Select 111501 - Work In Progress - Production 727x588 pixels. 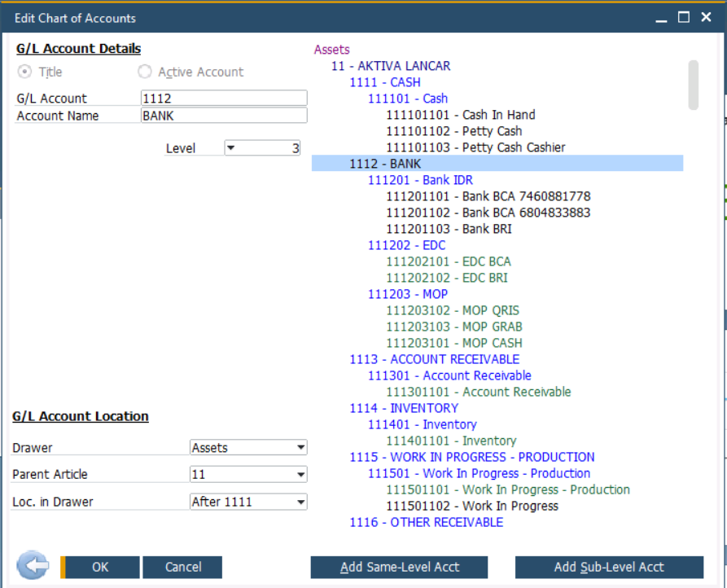(x=479, y=473)
